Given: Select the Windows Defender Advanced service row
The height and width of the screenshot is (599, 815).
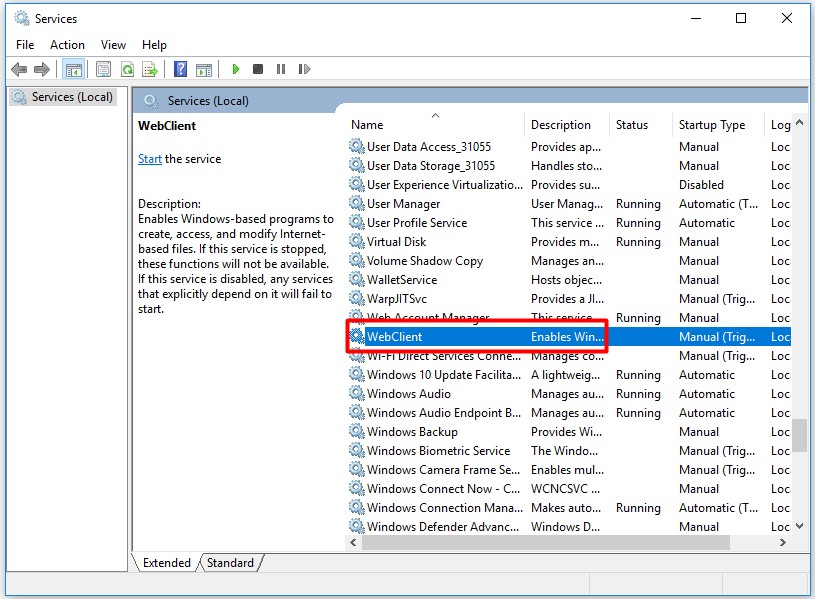Looking at the screenshot, I should (569, 526).
